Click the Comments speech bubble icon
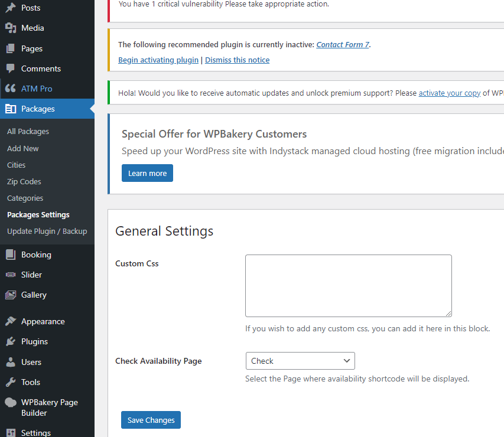The image size is (504, 437). [x=11, y=69]
